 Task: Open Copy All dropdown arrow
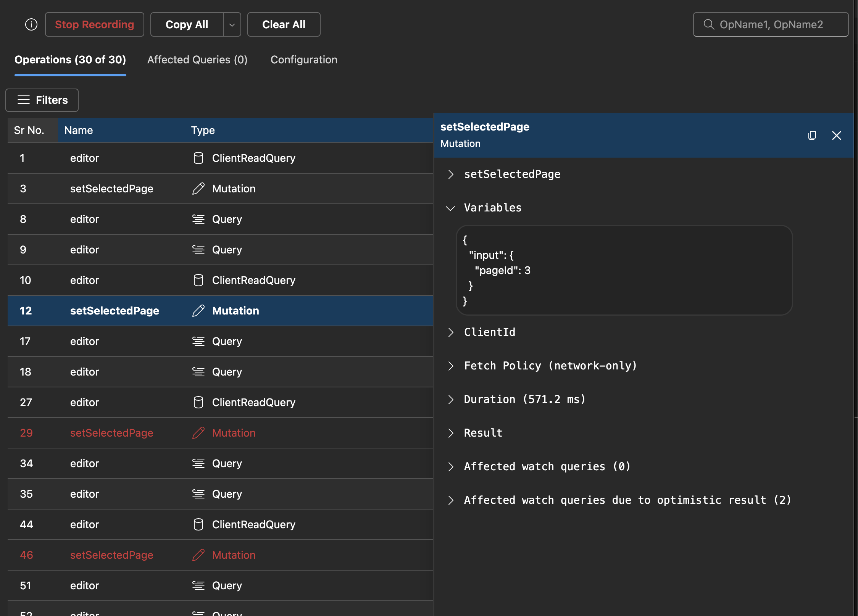coord(232,24)
